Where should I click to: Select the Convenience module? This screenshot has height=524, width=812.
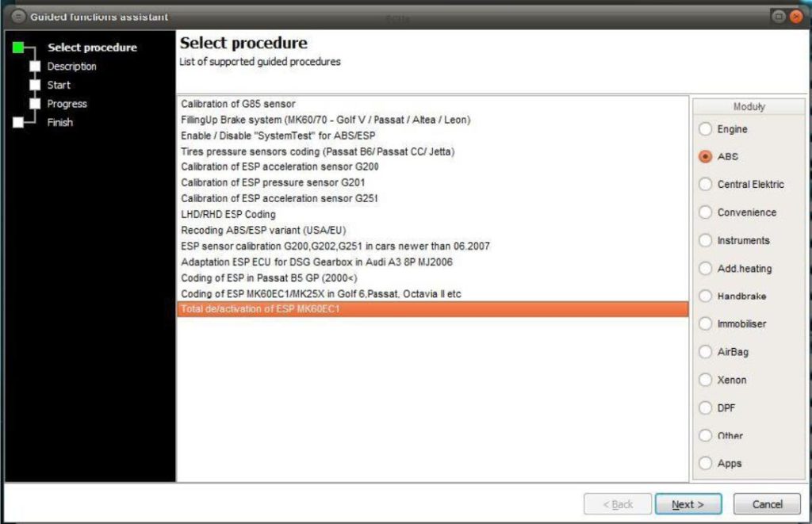(x=705, y=212)
